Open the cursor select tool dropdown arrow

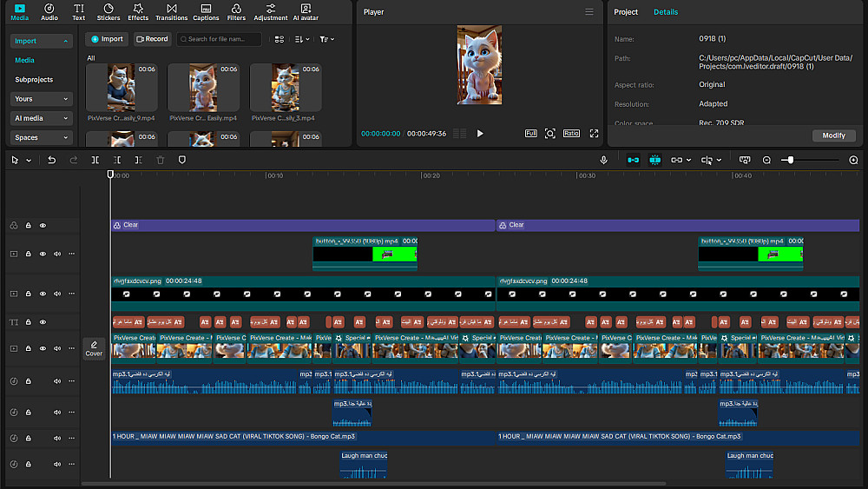click(28, 161)
